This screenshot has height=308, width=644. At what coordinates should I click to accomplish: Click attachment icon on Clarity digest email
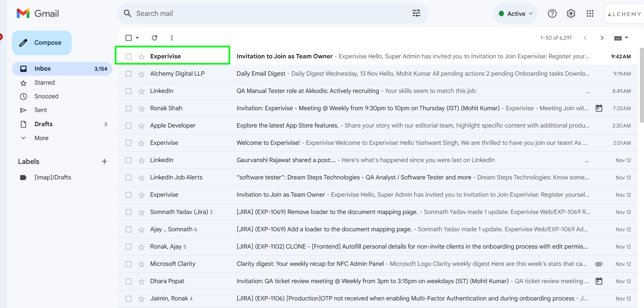[599, 264]
